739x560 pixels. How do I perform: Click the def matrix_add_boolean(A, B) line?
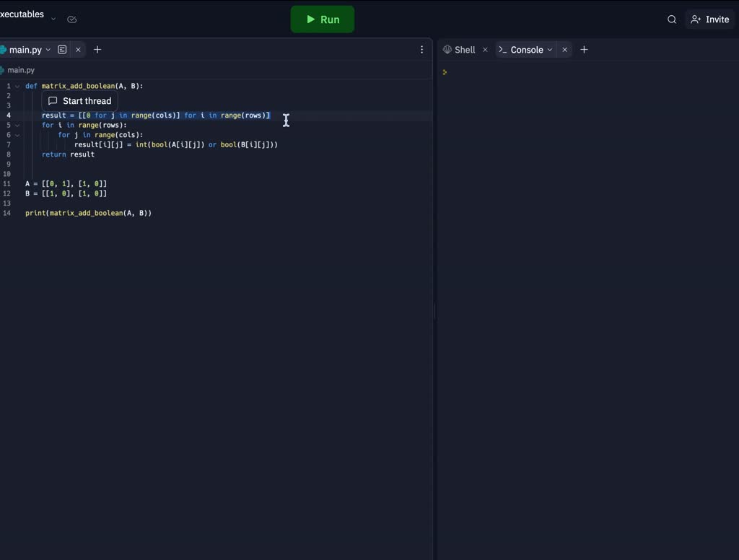tap(84, 86)
